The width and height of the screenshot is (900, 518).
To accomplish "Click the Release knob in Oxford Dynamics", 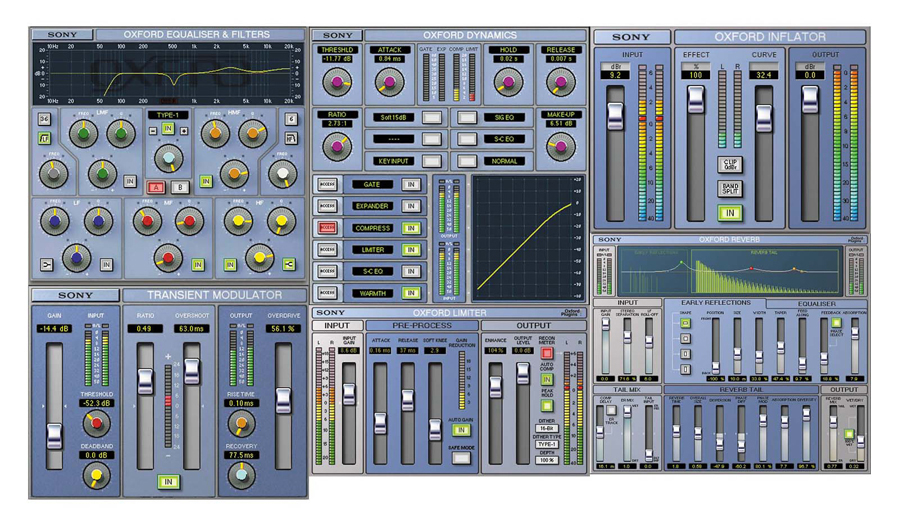I will (x=560, y=83).
